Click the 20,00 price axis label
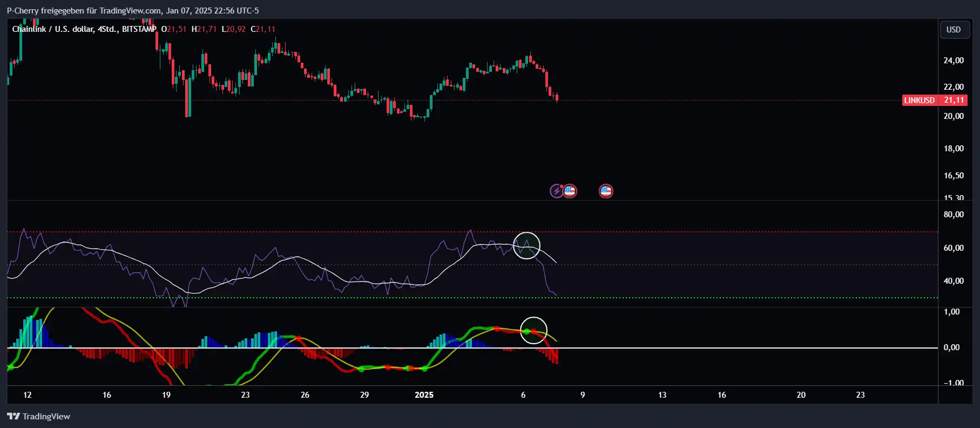980x428 pixels. [x=954, y=116]
